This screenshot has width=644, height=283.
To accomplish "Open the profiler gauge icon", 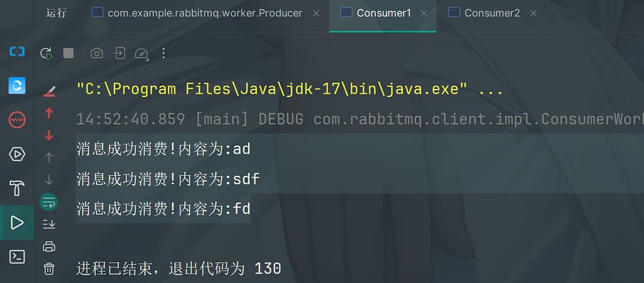I will (142, 54).
